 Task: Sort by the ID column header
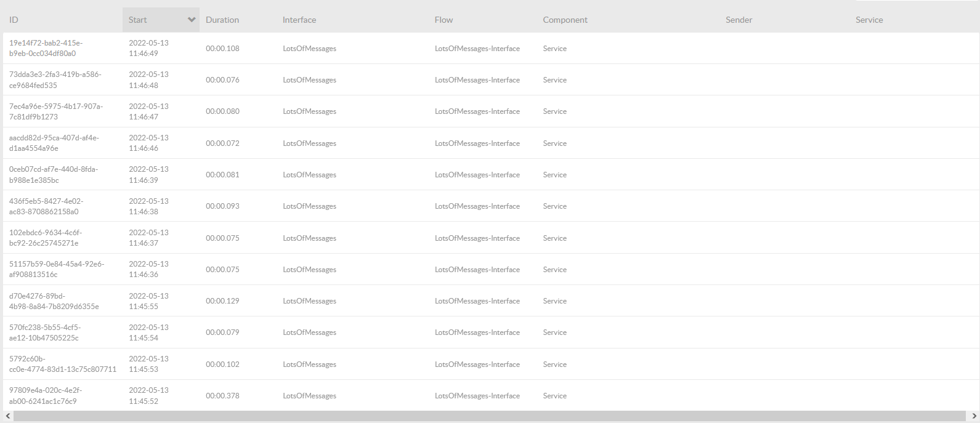[x=14, y=20]
